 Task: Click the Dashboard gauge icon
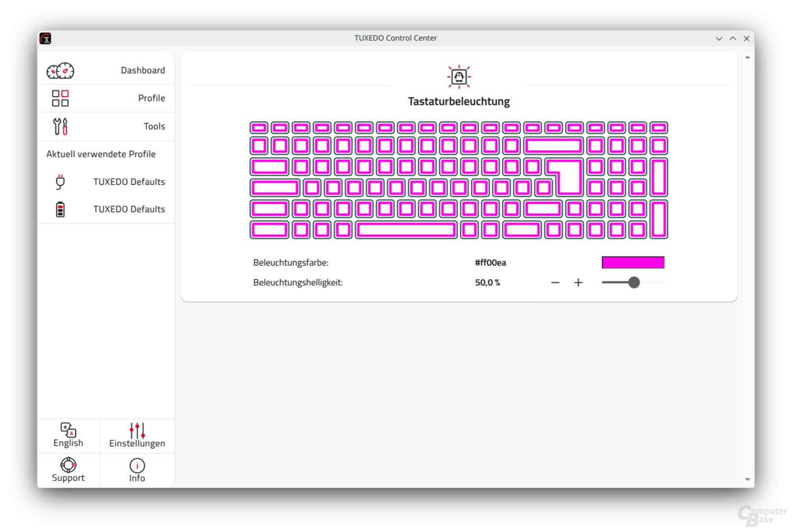pos(60,71)
